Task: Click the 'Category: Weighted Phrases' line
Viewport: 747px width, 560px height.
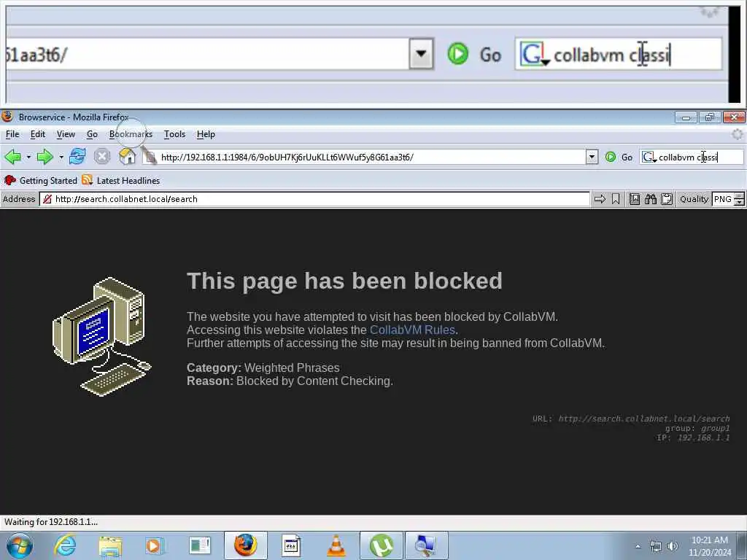Action: pos(263,367)
